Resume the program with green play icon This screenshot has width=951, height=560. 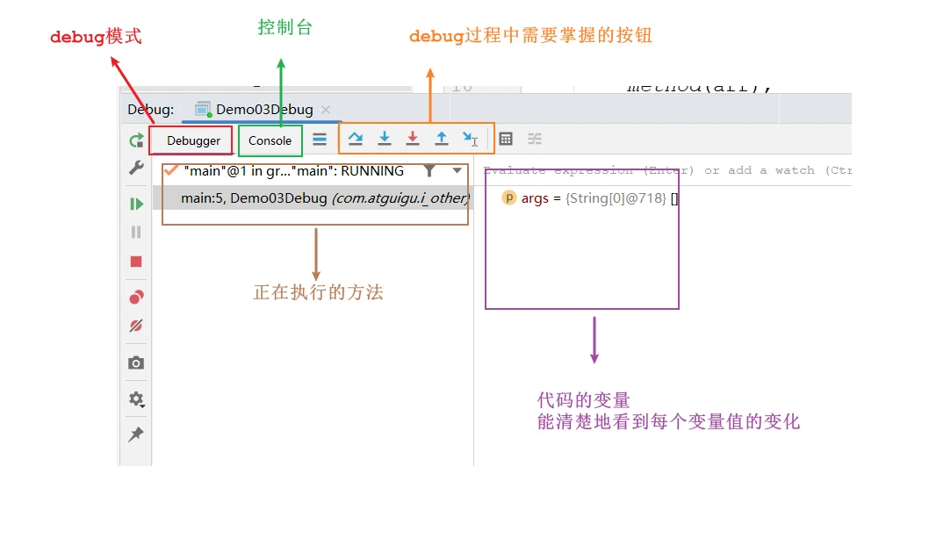(x=136, y=204)
